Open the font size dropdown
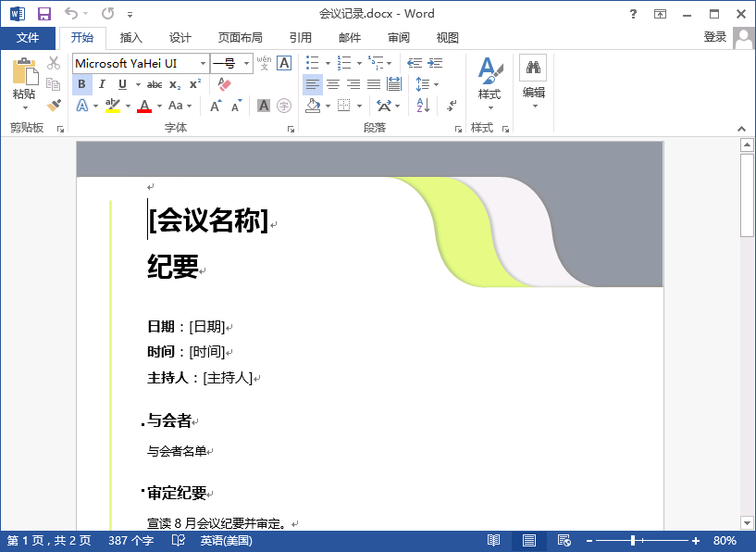Image resolution: width=756 pixels, height=552 pixels. tap(247, 63)
